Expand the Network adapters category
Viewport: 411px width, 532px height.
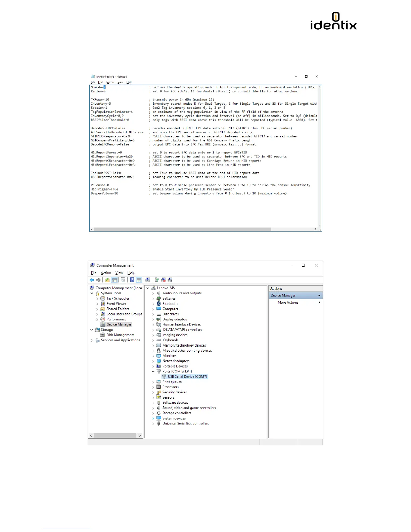(153, 361)
